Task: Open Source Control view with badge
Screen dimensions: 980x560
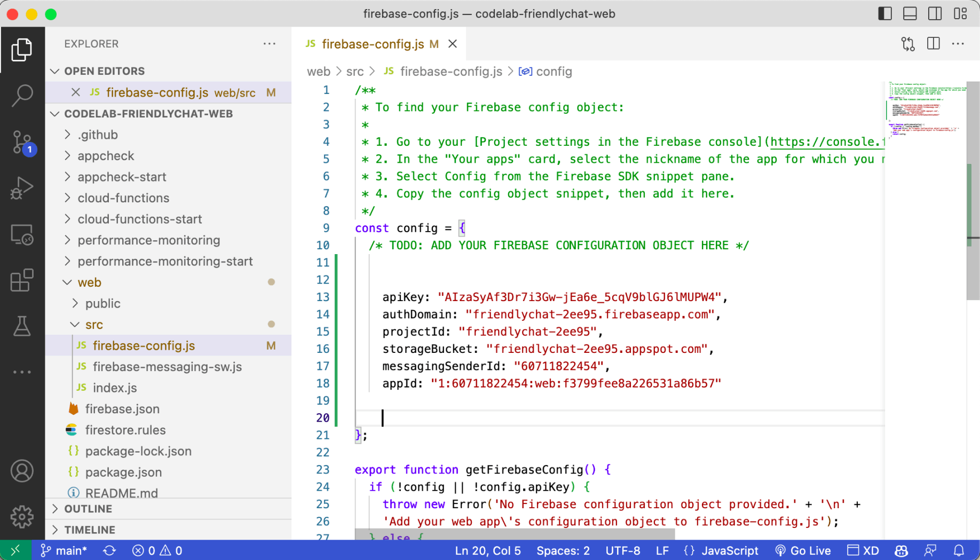Action: (x=22, y=142)
